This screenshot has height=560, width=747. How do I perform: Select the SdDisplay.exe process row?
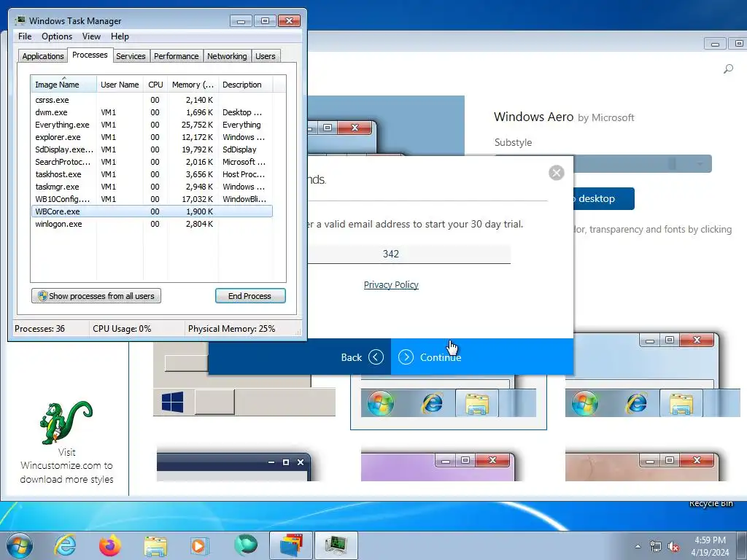[x=152, y=149]
